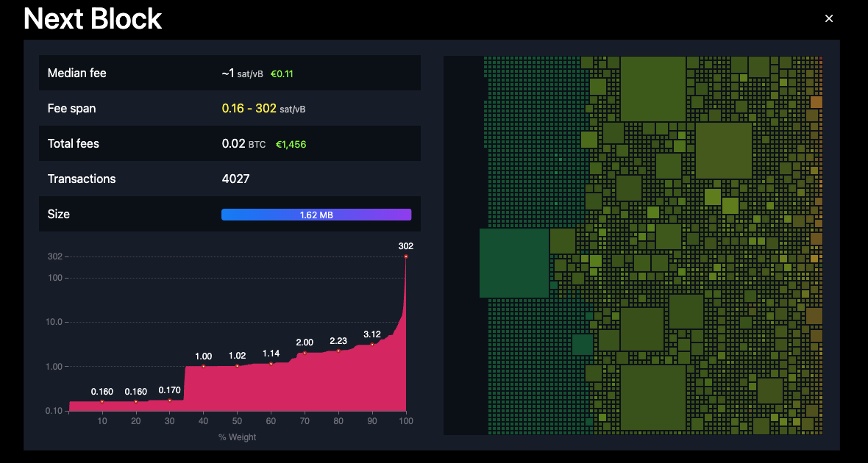Click the Median fee row label
868x463 pixels.
click(77, 73)
